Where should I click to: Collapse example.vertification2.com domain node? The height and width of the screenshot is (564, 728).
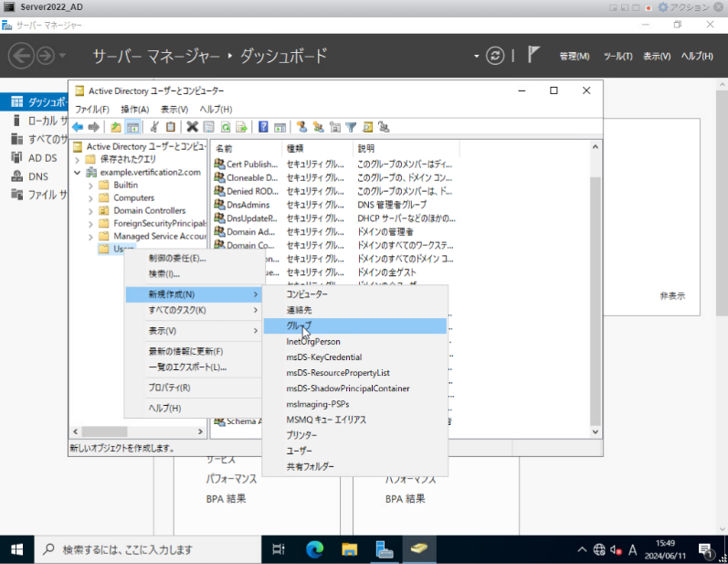77,173
